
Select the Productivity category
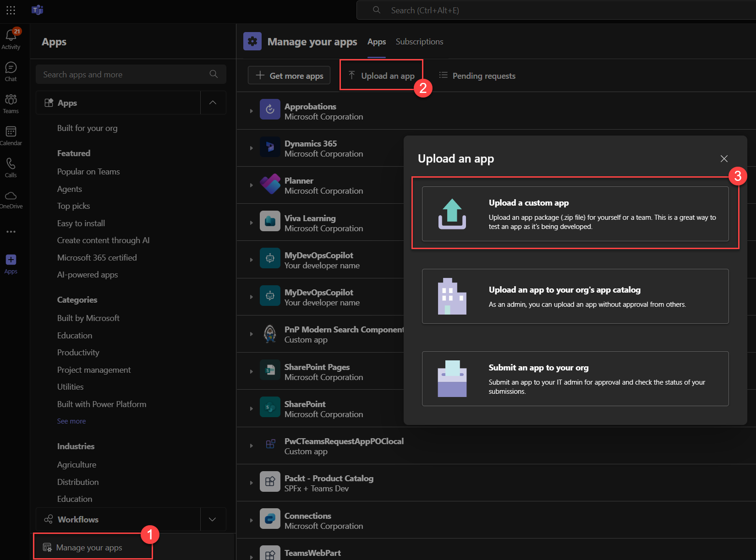78,353
